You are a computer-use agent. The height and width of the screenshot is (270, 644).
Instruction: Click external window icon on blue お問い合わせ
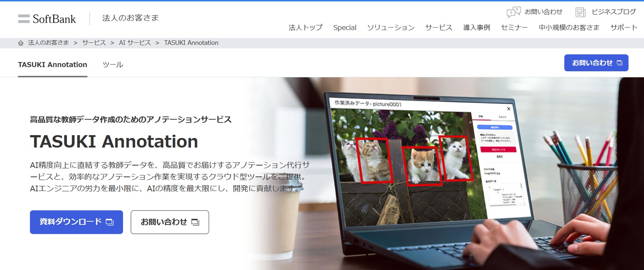620,63
